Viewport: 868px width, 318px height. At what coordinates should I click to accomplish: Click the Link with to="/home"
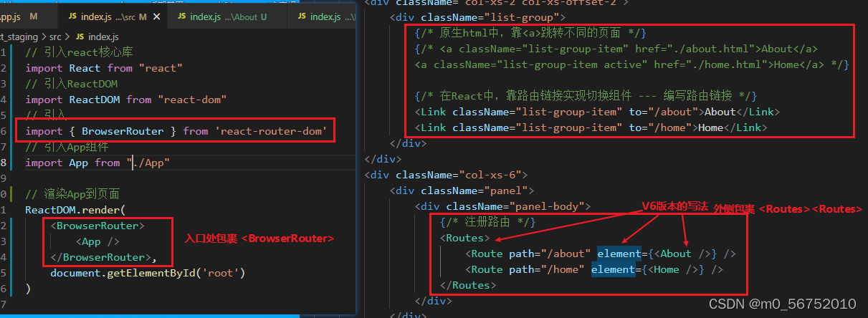pos(591,127)
